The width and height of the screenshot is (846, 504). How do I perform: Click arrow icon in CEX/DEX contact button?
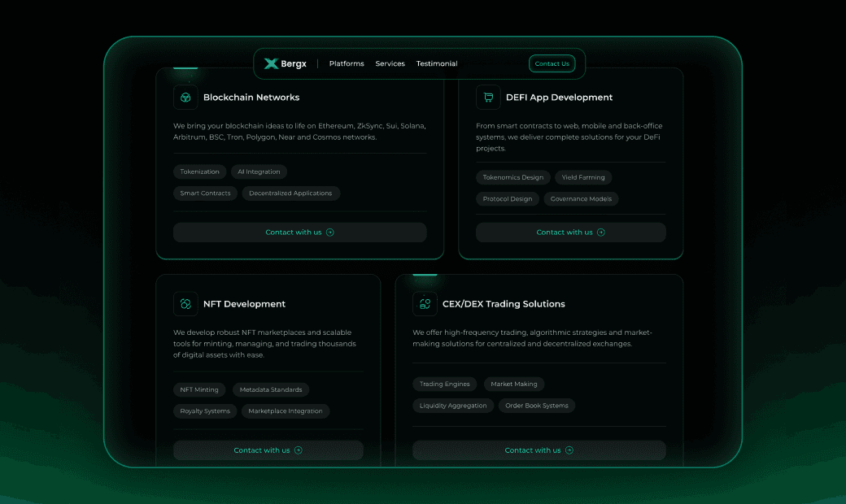coord(569,450)
